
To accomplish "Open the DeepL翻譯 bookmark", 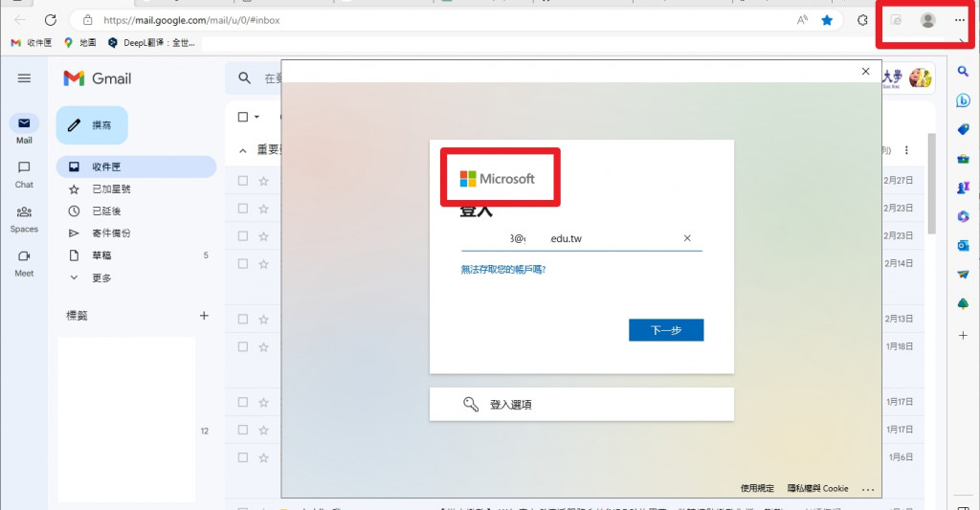I will click(152, 42).
